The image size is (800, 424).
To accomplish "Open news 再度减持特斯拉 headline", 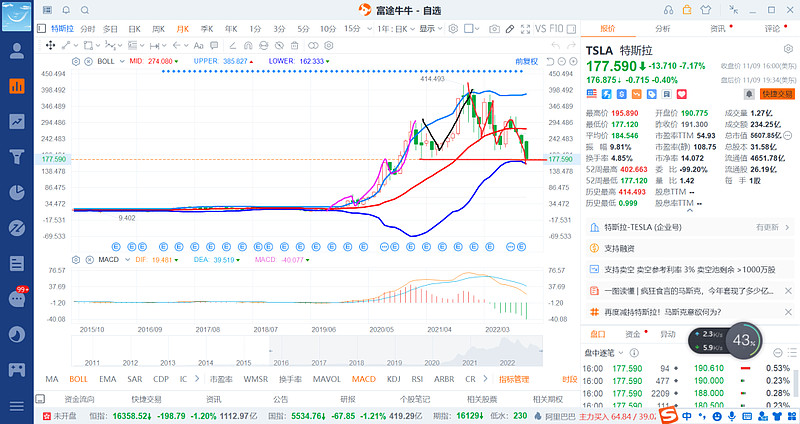I will pos(663,312).
